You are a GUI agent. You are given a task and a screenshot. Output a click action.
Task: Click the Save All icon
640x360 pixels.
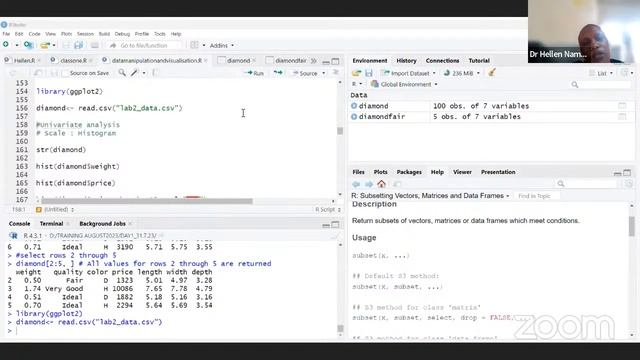(79, 45)
